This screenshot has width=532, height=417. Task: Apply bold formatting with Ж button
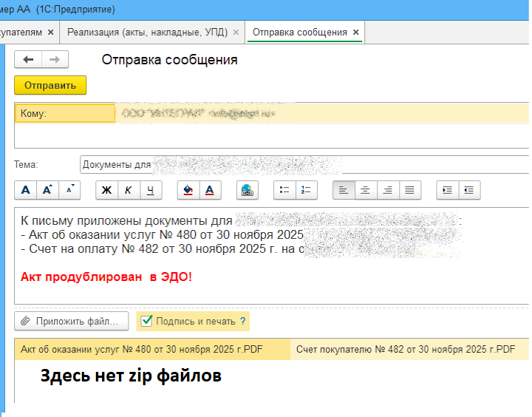click(106, 190)
